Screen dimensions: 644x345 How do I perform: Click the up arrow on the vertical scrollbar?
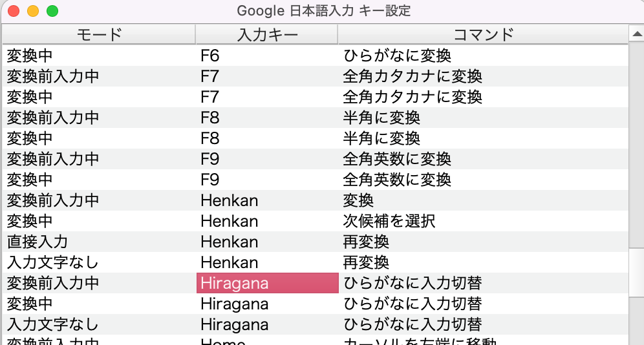coord(636,34)
